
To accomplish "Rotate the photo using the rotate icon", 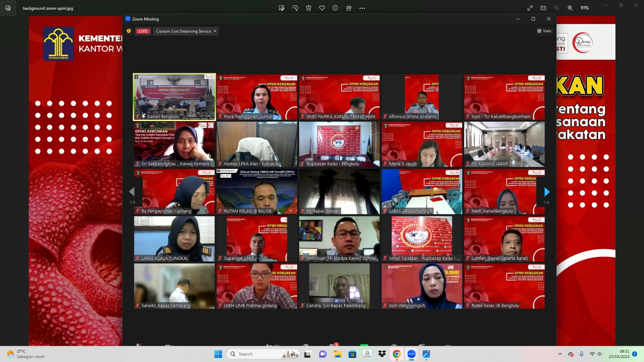I will pyautogui.click(x=295, y=8).
